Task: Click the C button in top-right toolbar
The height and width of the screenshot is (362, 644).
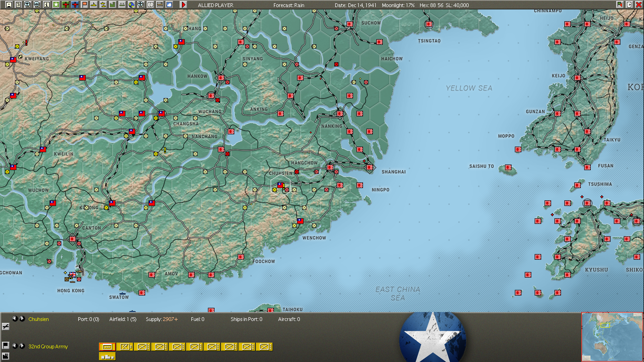Action: coord(629,4)
